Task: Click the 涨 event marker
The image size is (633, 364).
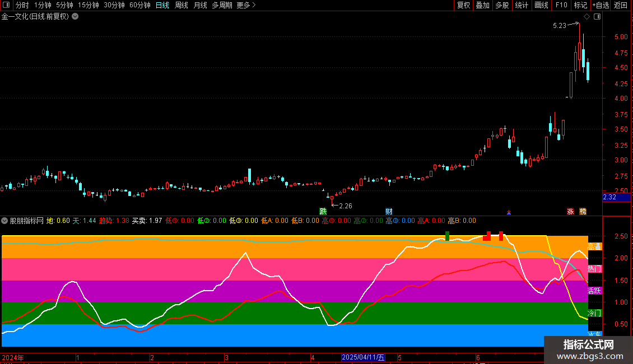Action: [x=570, y=212]
